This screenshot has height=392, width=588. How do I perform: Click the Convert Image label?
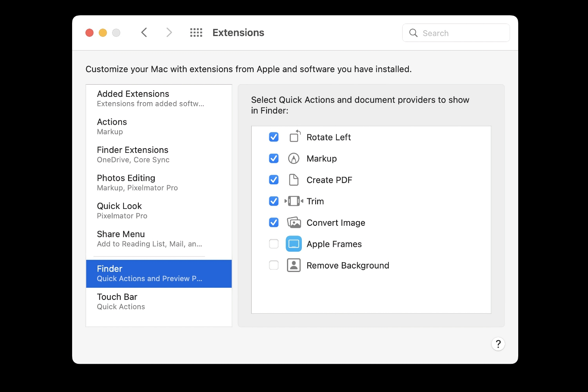click(x=336, y=223)
